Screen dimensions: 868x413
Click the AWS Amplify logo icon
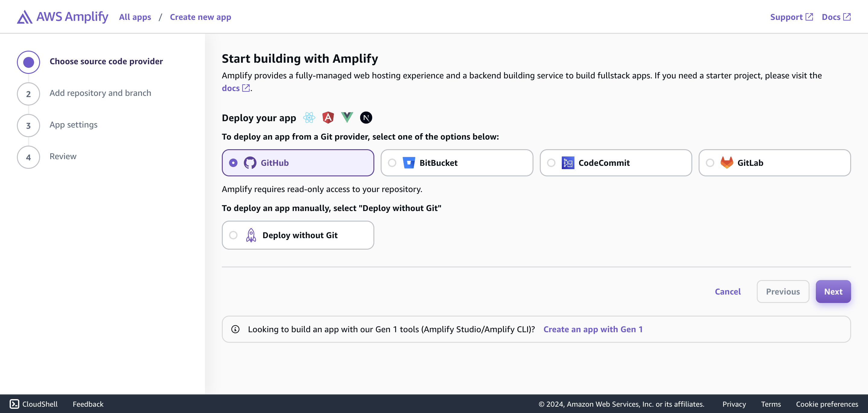click(25, 17)
